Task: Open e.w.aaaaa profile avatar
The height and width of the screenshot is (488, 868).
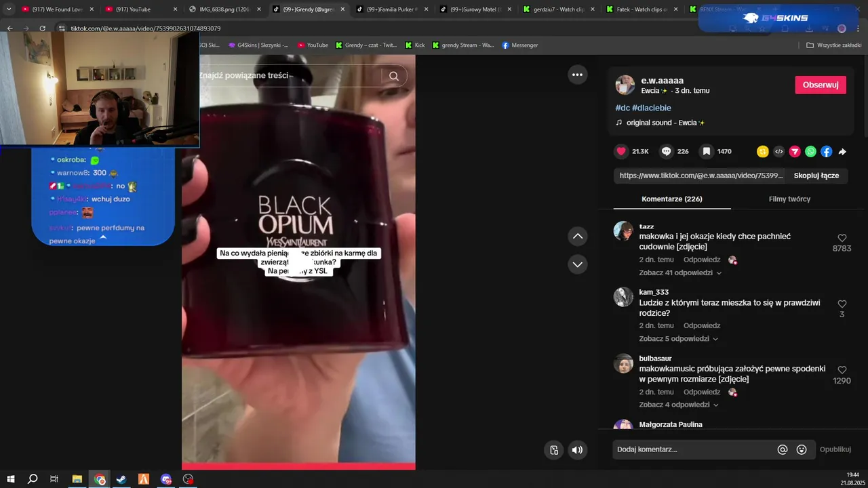Action: point(625,85)
